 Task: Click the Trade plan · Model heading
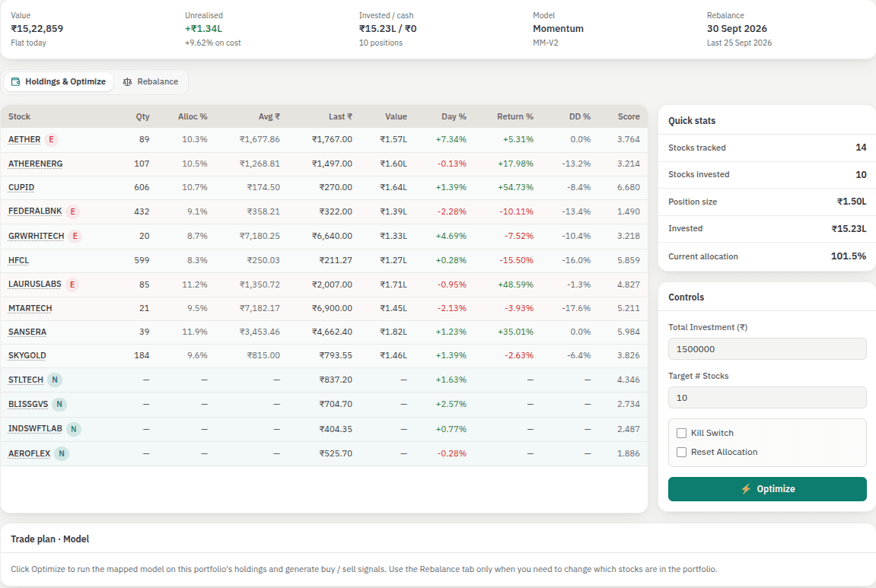tap(49, 539)
